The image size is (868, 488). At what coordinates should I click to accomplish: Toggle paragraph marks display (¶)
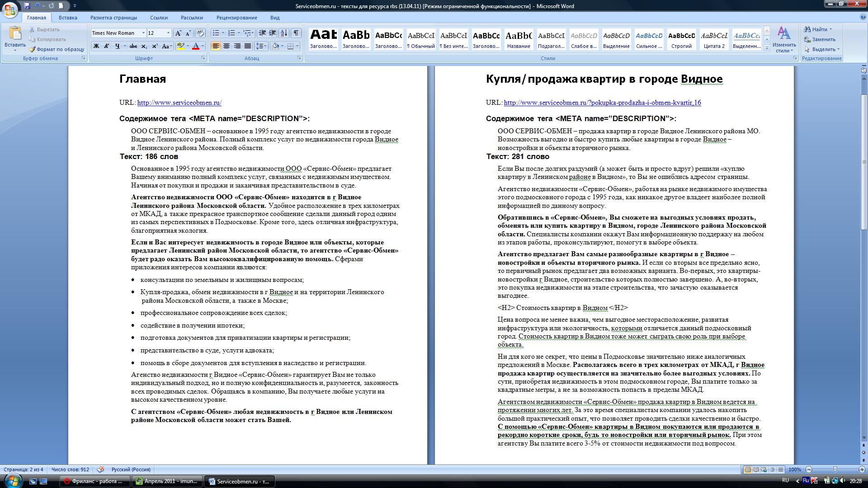[296, 33]
